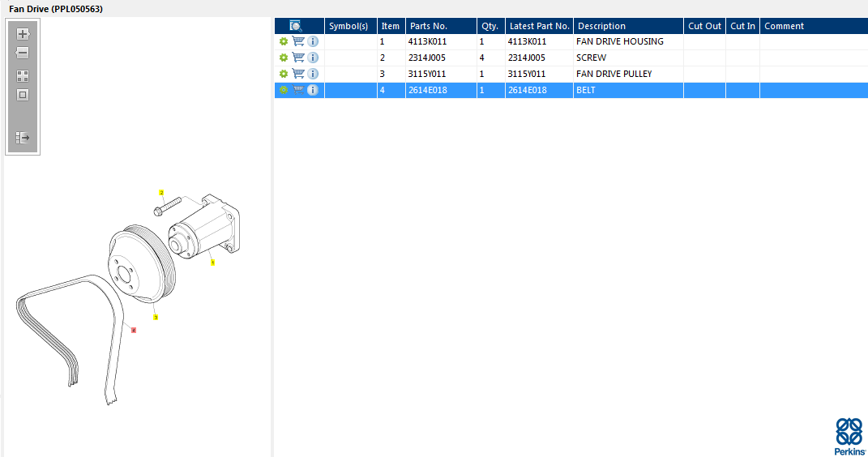
Task: Click gear icon for FAN DRIVE HOUSING row
Action: [x=284, y=41]
